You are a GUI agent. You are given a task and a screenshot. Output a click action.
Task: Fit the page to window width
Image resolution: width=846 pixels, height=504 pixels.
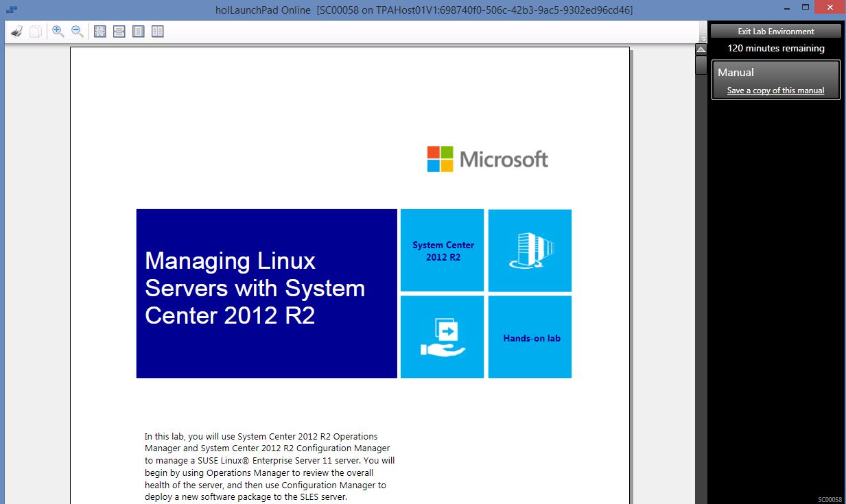119,32
